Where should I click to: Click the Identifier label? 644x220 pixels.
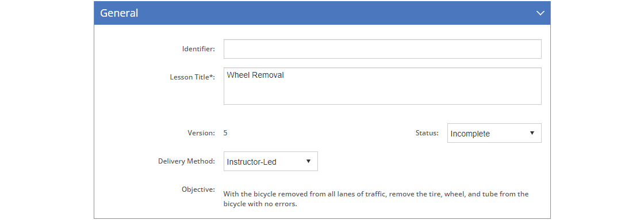198,49
